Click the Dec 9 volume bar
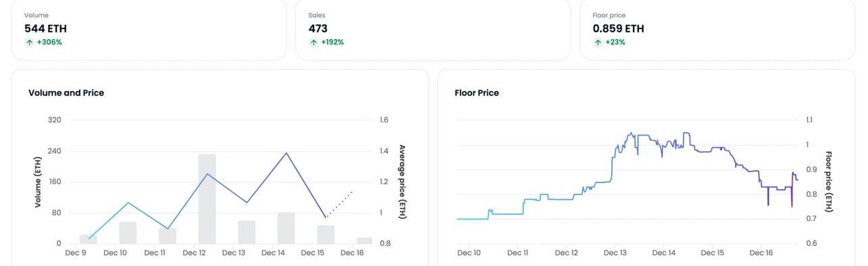This screenshot has height=266, width=868. click(88, 240)
